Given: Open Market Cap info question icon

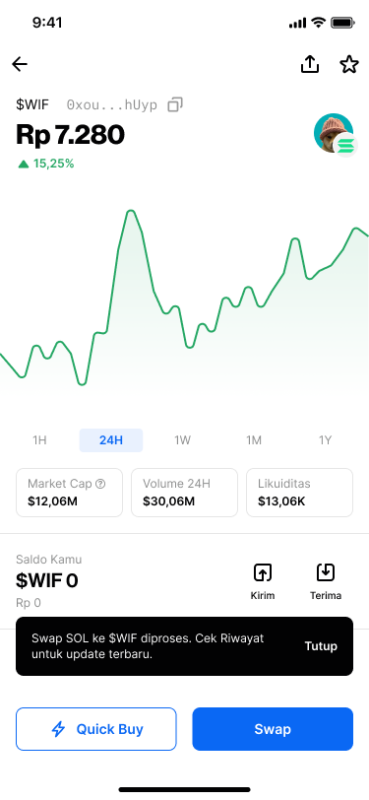Looking at the screenshot, I should click(x=101, y=484).
